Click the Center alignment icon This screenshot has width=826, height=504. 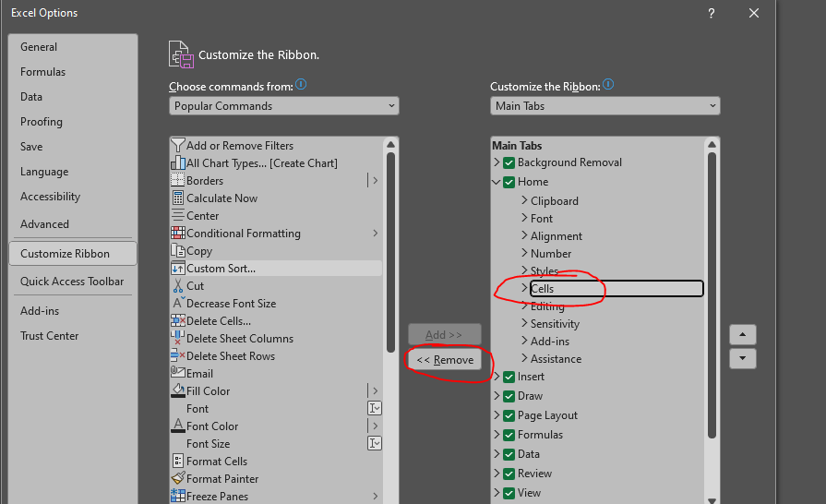(x=178, y=215)
